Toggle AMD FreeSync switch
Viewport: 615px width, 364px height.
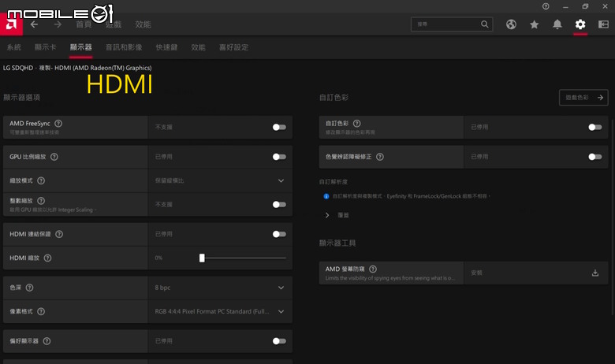279,127
